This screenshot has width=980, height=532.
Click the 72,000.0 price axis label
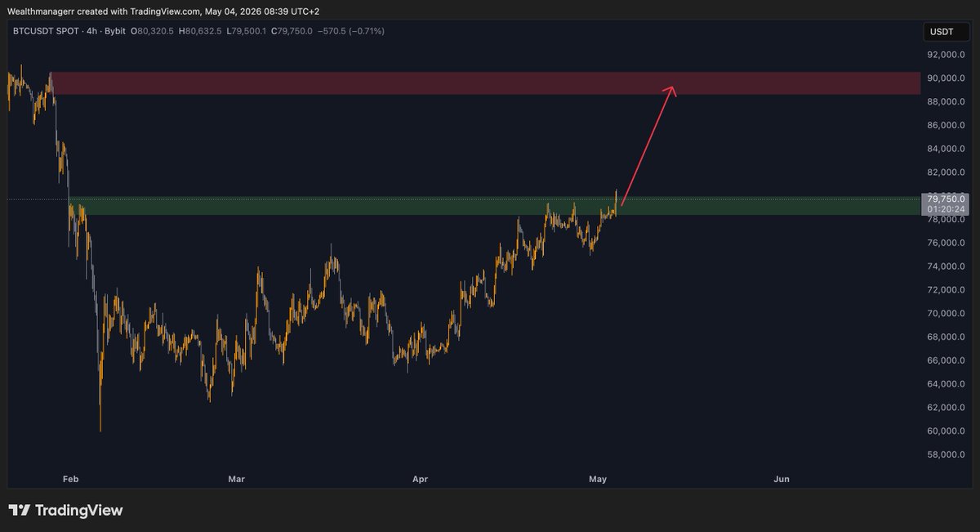(947, 291)
